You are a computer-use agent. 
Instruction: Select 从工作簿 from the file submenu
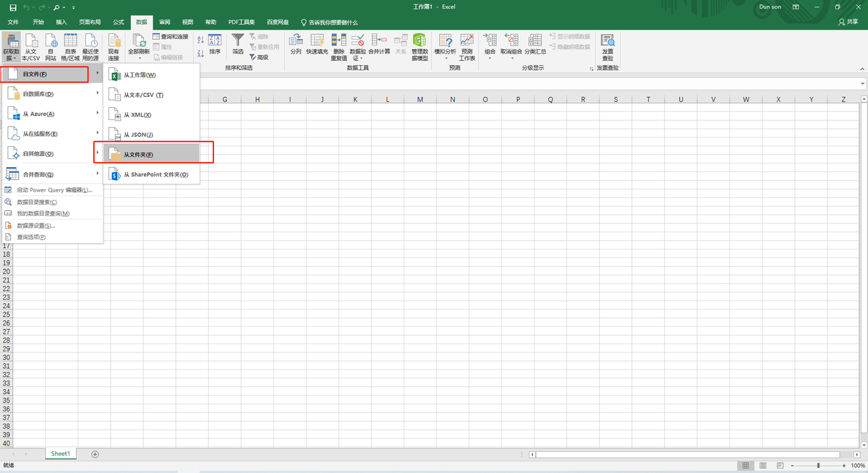[x=139, y=75]
